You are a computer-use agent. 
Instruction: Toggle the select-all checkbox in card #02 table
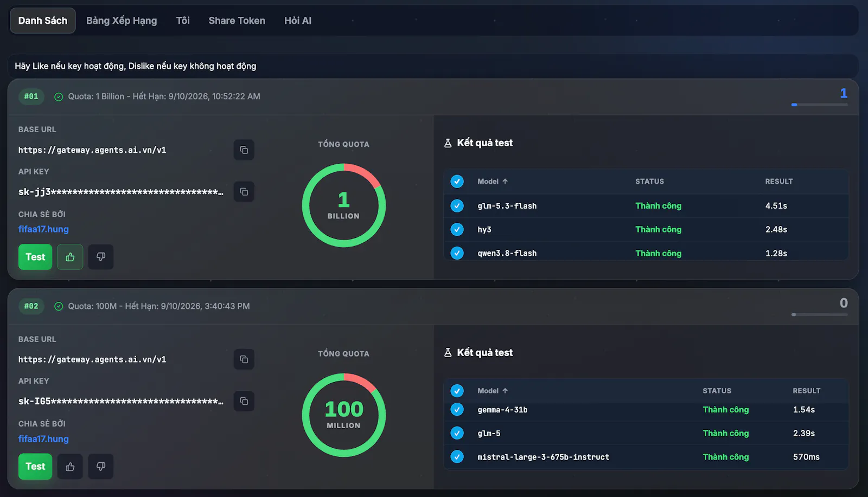click(x=457, y=391)
